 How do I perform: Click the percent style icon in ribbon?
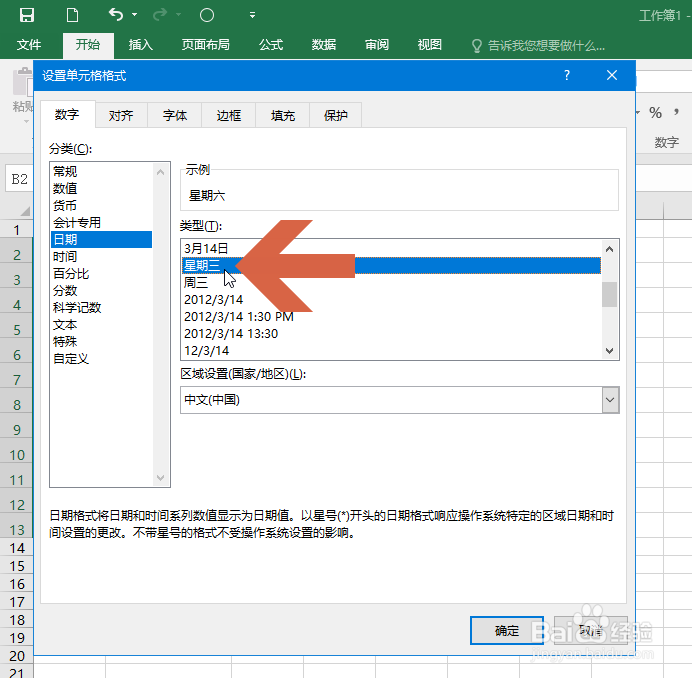point(655,113)
